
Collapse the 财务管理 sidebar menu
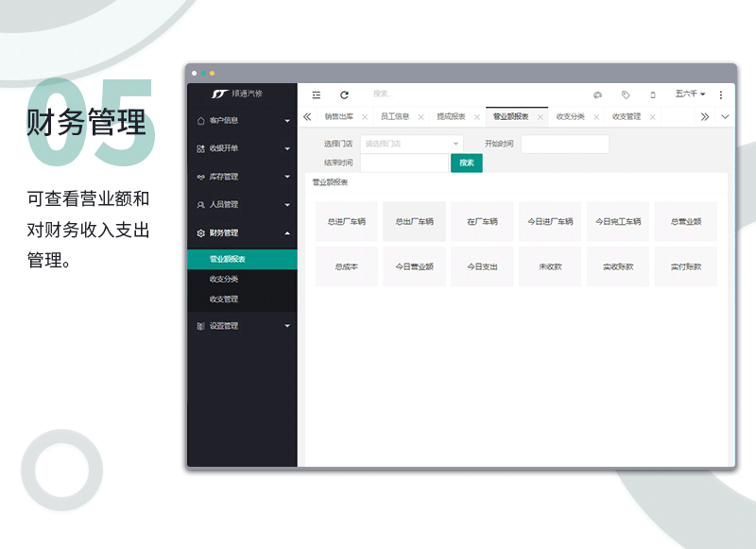243,232
